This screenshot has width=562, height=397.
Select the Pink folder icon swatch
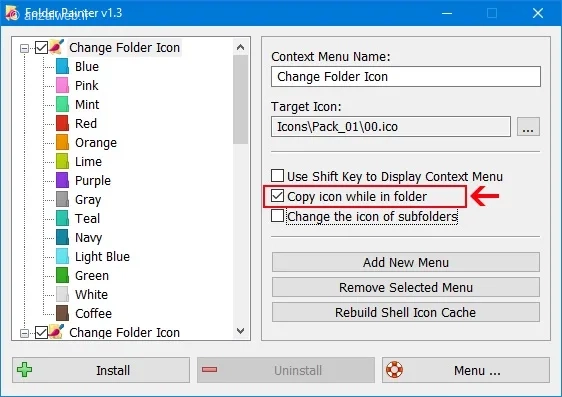coord(62,85)
